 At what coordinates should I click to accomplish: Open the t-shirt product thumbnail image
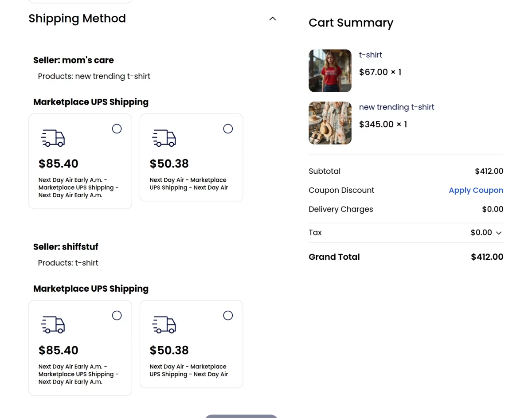pyautogui.click(x=330, y=70)
